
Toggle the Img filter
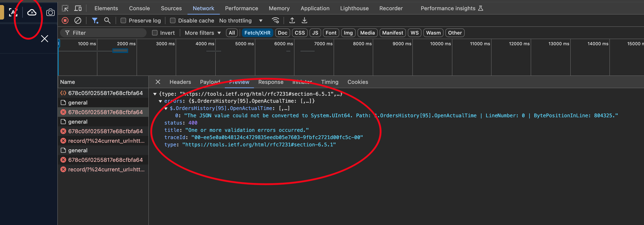(x=348, y=33)
